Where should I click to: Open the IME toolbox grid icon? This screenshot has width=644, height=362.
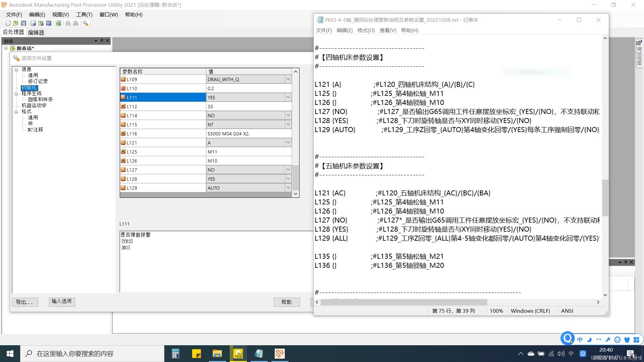(x=636, y=340)
